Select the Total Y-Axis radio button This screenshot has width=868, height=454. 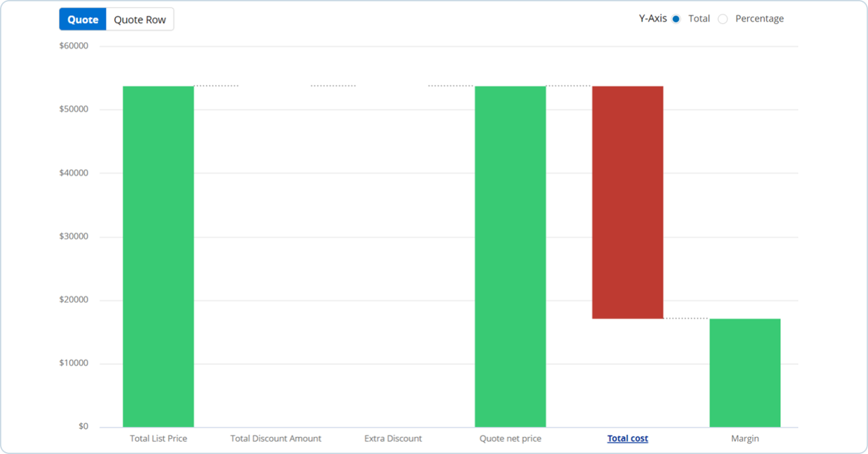point(675,19)
